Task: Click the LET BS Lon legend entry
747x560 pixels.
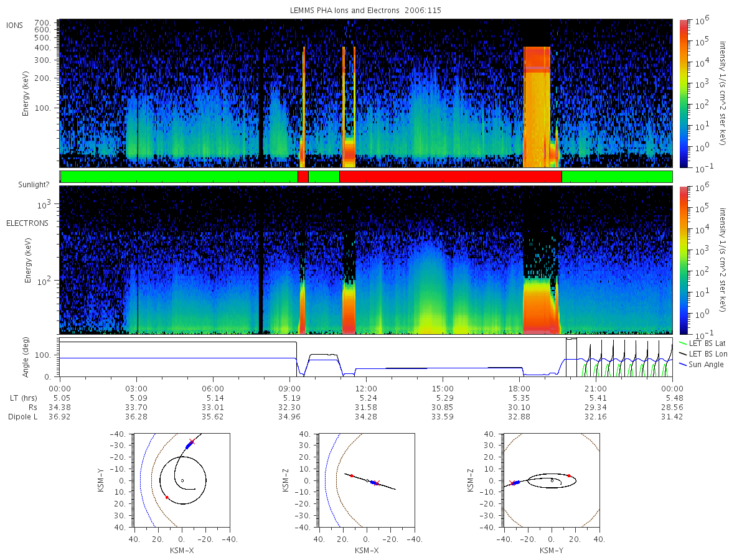Action: pos(705,353)
